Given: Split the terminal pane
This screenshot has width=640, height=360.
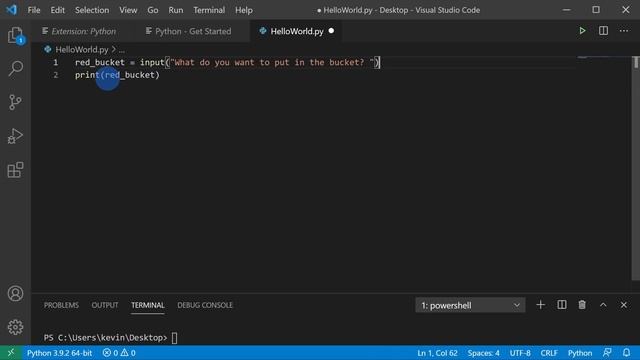Looking at the screenshot, I should [x=562, y=305].
